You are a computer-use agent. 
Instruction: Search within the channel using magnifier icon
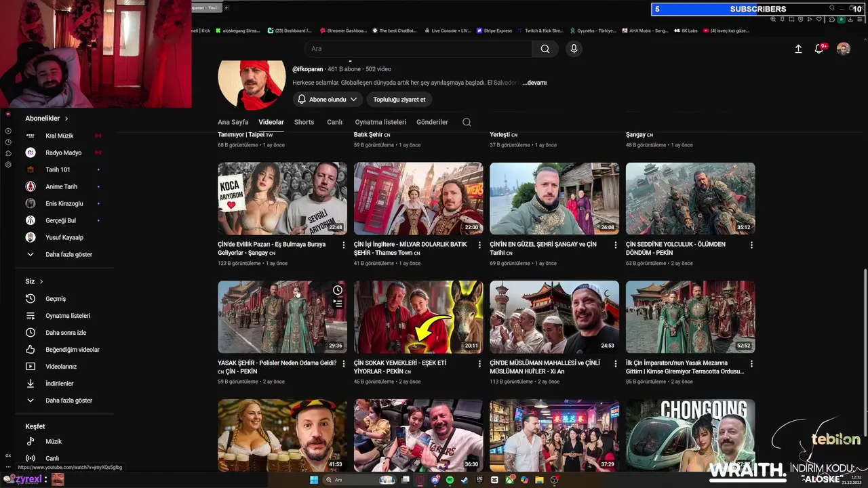(x=467, y=122)
